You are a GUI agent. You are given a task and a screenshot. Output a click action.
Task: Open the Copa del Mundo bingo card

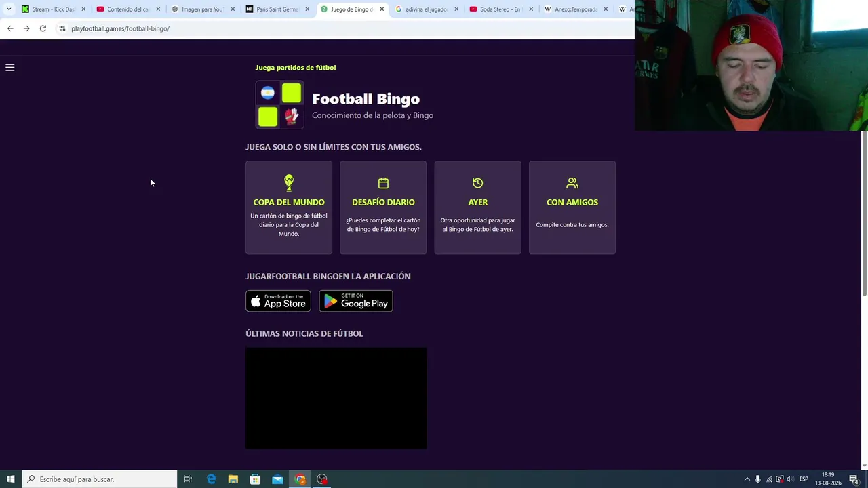(x=289, y=207)
